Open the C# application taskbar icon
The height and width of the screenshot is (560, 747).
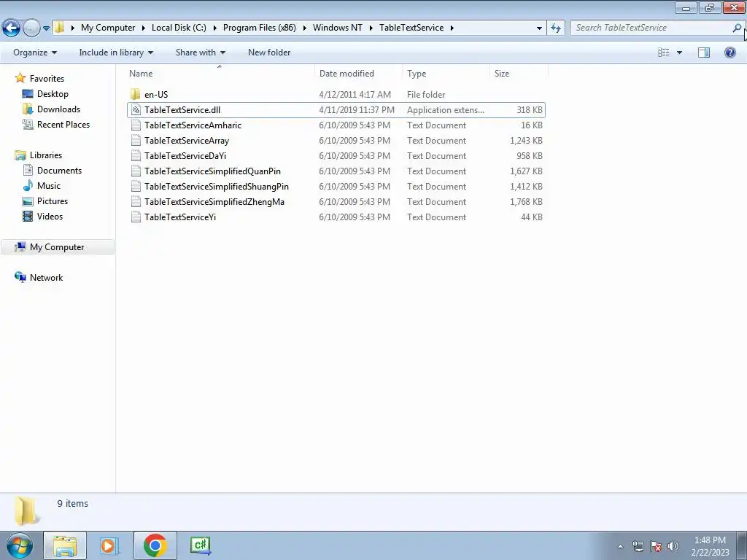(x=200, y=545)
